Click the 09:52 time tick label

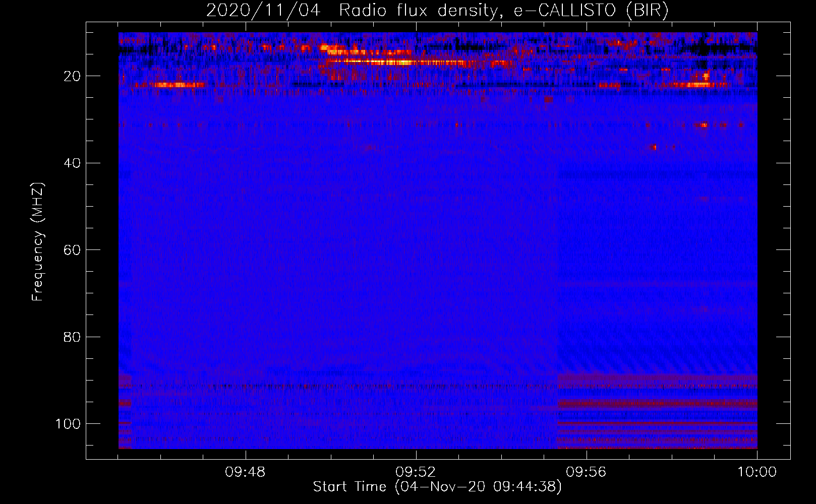(416, 472)
